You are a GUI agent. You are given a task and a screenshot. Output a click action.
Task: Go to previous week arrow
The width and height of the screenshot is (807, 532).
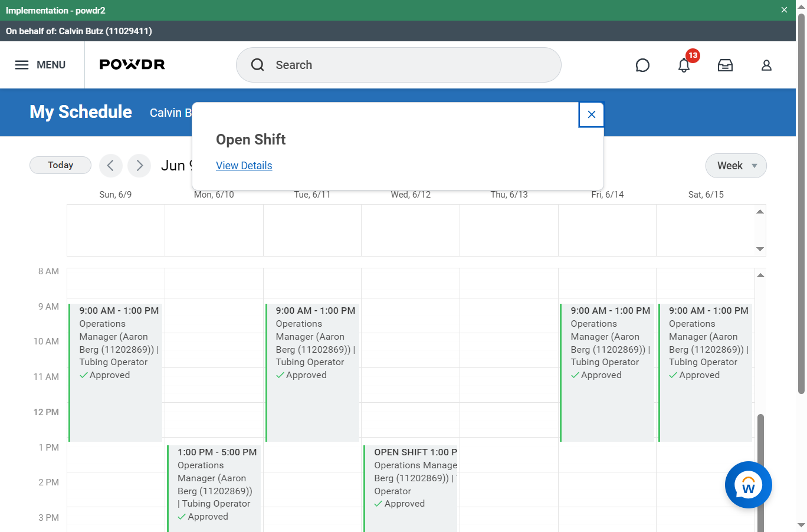coord(110,166)
